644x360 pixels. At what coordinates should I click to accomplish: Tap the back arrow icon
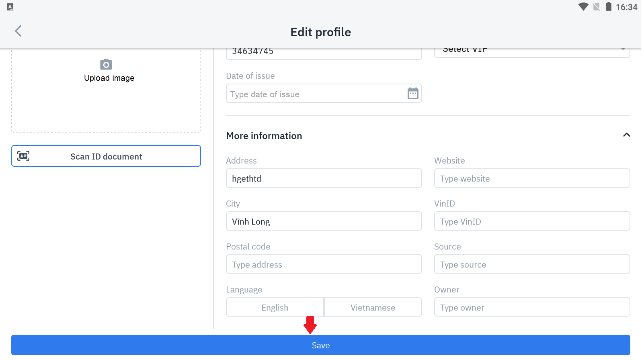coord(18,31)
